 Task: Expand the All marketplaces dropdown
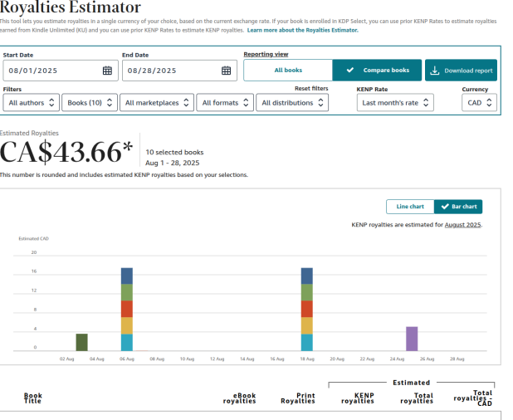coord(156,103)
